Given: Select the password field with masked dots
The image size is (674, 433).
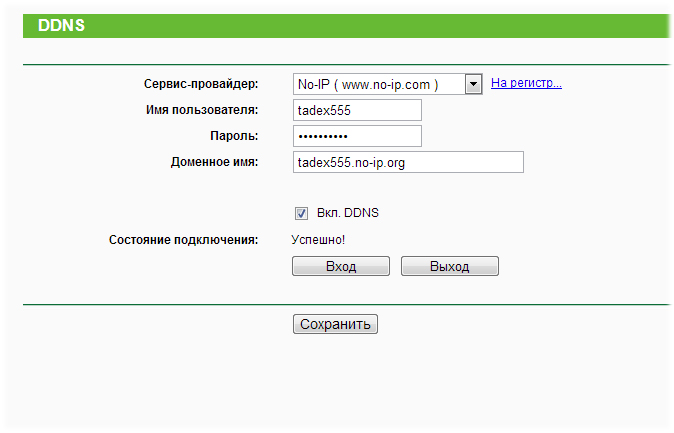Looking at the screenshot, I should point(357,136).
